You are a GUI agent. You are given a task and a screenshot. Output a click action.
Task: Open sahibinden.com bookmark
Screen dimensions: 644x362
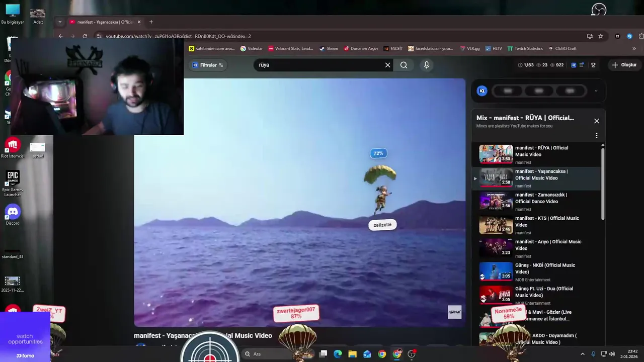coord(212,49)
